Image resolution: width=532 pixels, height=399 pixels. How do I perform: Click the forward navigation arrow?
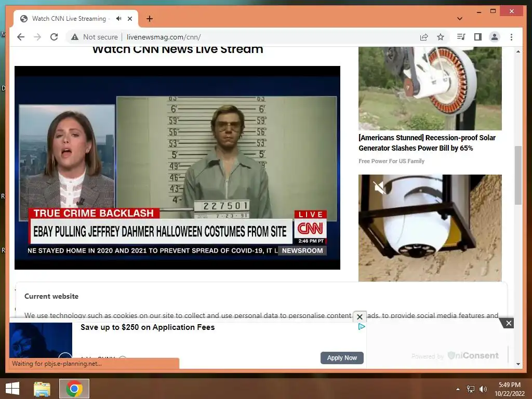point(37,37)
